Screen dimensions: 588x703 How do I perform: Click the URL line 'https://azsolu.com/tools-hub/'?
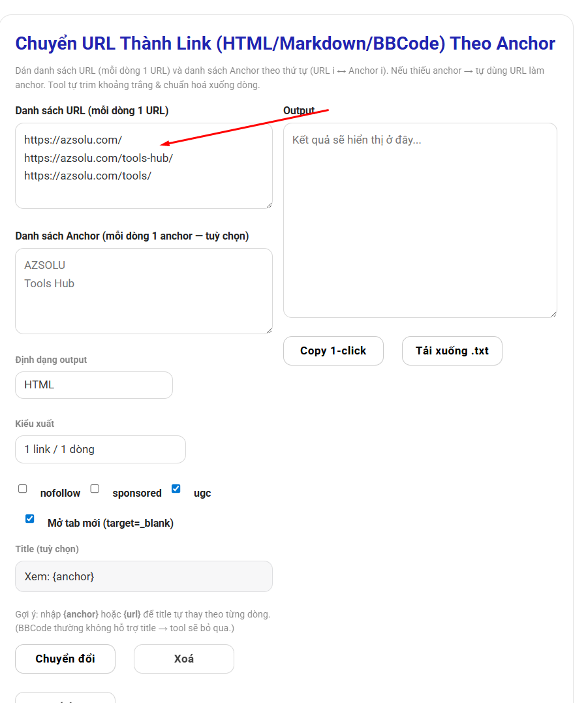click(99, 158)
